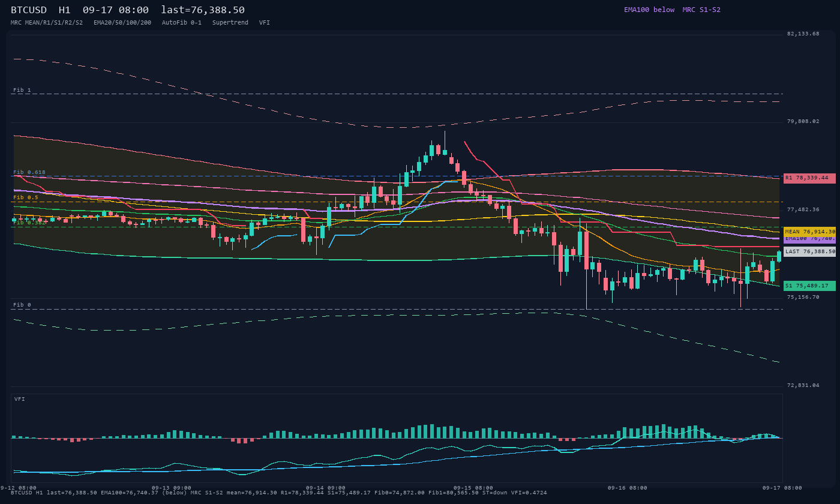Viewport: 840px width, 504px height.
Task: Click the 09-12 08:00 time axis label
Action: click(x=18, y=488)
